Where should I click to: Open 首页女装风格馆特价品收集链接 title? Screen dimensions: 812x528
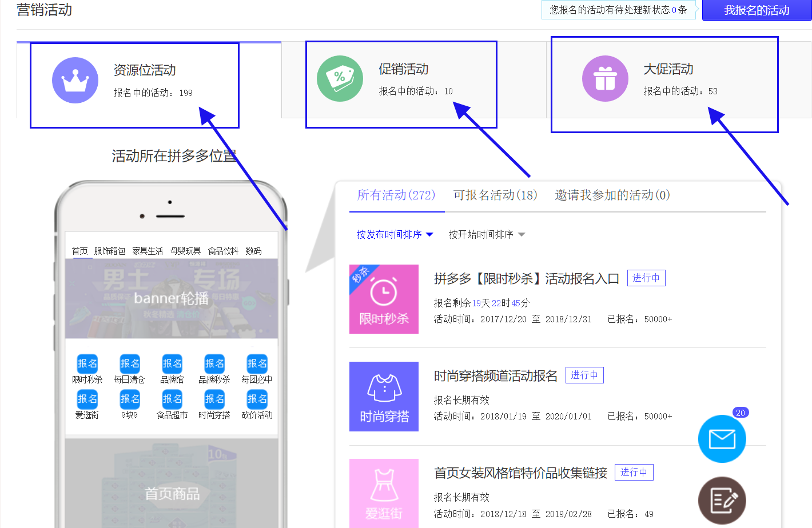click(520, 473)
